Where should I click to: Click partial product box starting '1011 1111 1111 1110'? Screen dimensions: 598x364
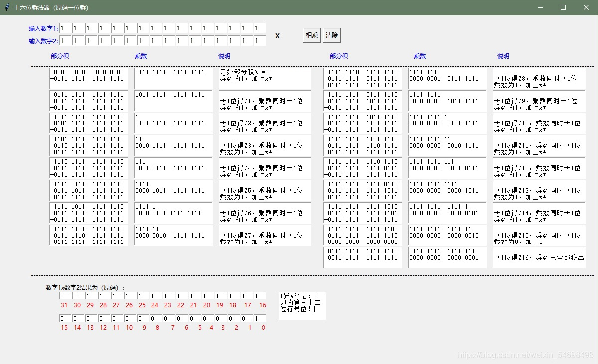[x=89, y=123]
